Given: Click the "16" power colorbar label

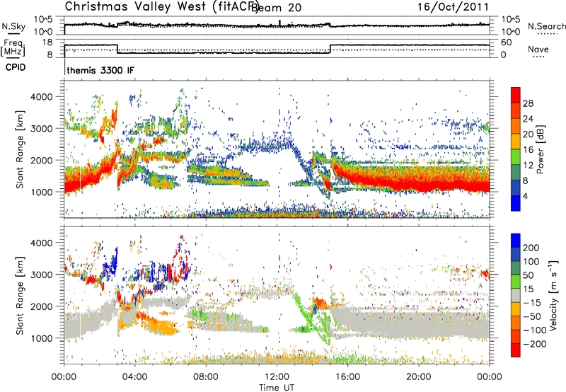Looking at the screenshot, I should (x=528, y=150).
